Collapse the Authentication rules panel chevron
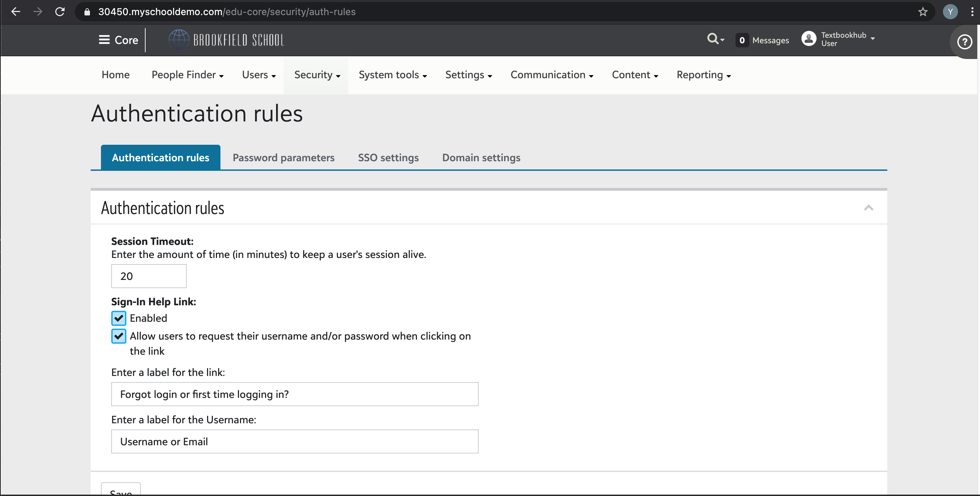 [868, 208]
